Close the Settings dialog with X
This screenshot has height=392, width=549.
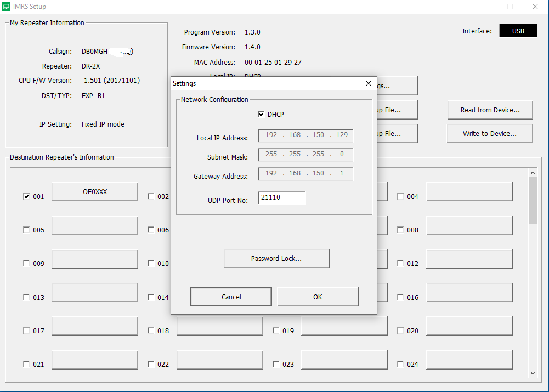[369, 83]
